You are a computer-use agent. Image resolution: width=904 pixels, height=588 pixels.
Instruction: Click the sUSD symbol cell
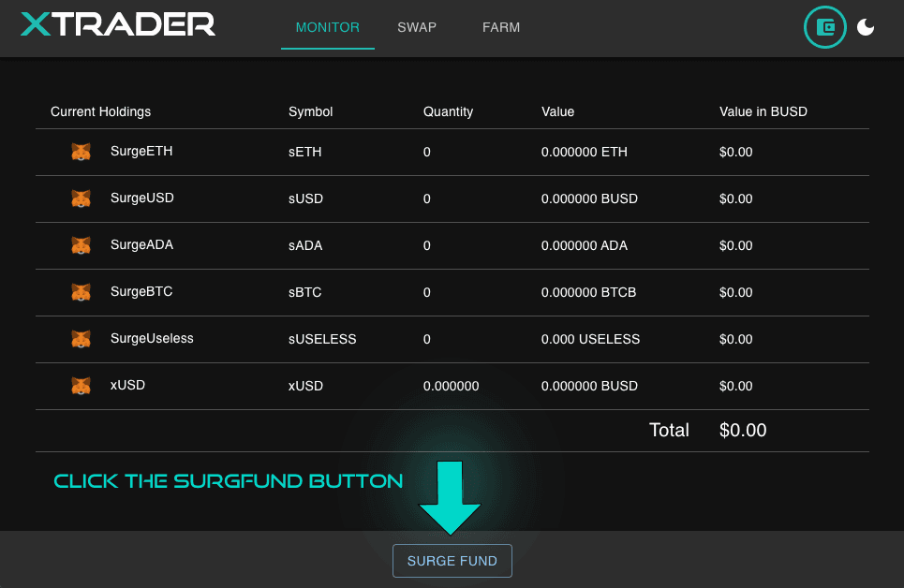[305, 198]
